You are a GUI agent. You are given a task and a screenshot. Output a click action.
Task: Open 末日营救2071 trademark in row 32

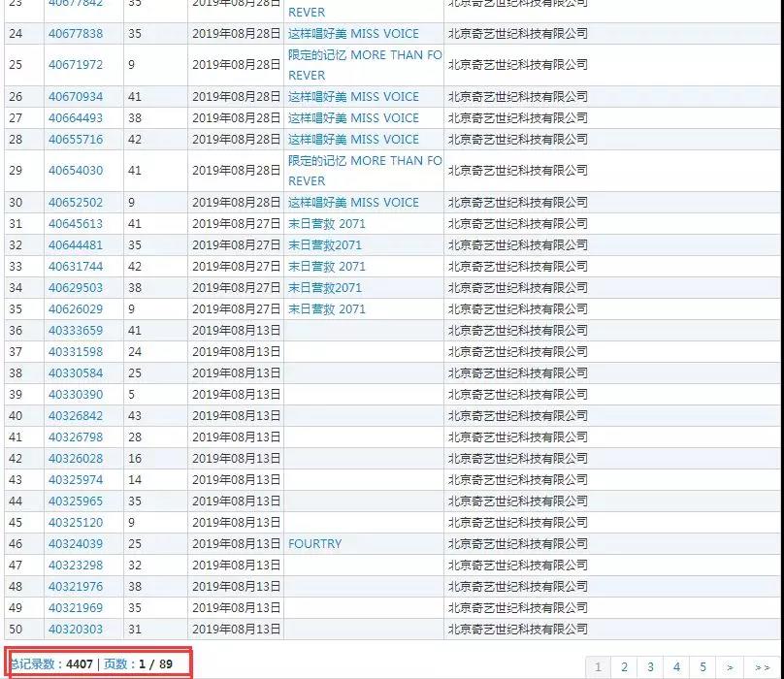(x=324, y=245)
